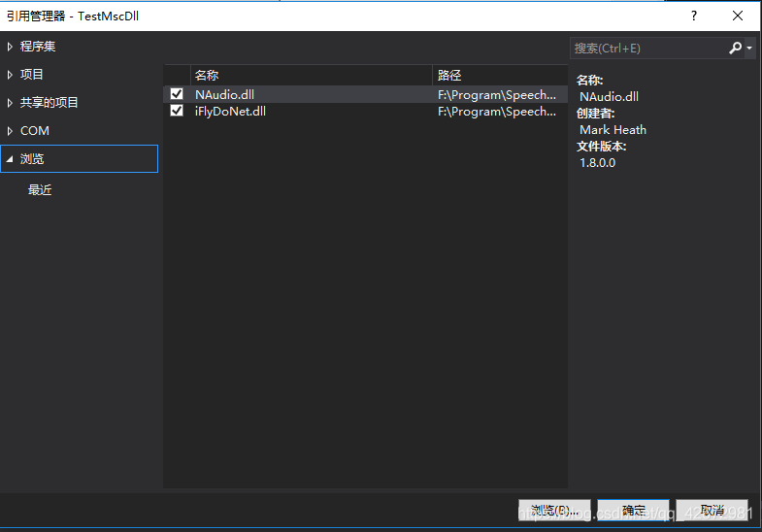
Task: Close the 引用管理器 dialog
Action: (738, 17)
